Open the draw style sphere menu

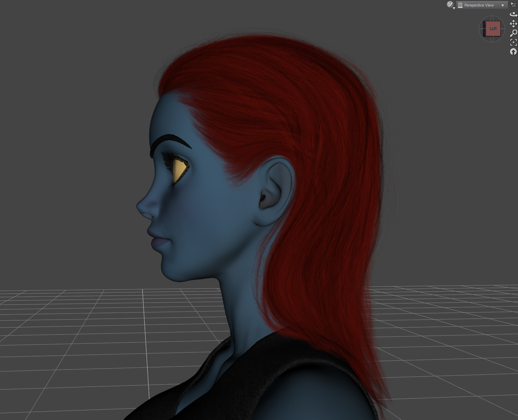[451, 5]
